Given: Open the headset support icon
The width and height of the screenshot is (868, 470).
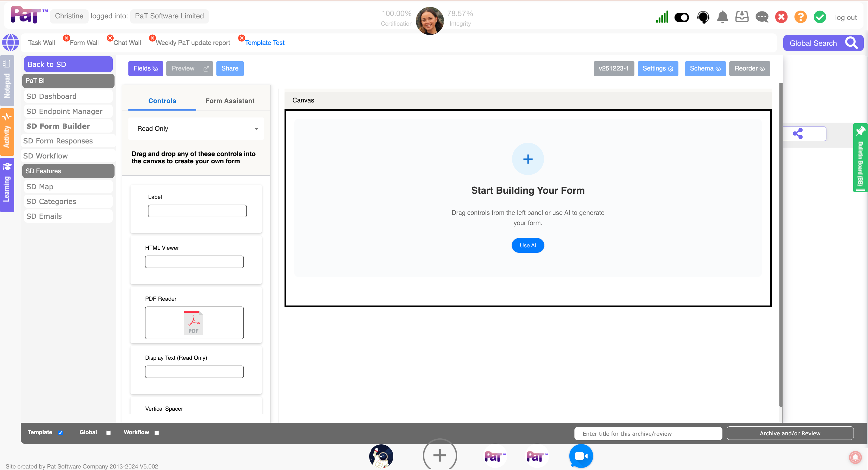Looking at the screenshot, I should click(703, 17).
